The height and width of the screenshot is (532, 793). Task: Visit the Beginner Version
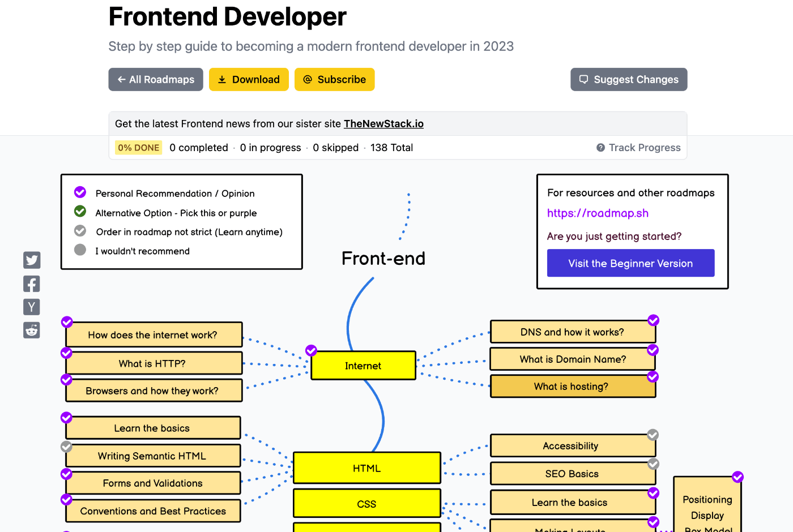click(x=630, y=263)
